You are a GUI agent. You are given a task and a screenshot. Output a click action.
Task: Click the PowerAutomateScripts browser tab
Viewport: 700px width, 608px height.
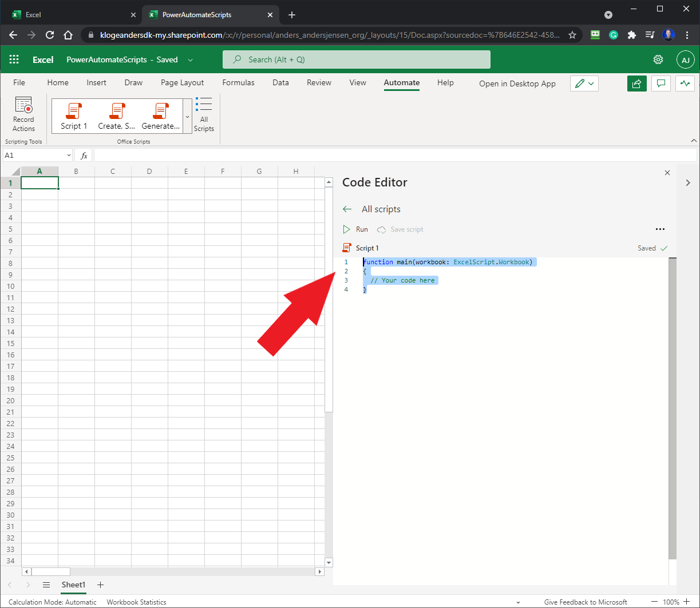[x=197, y=14]
